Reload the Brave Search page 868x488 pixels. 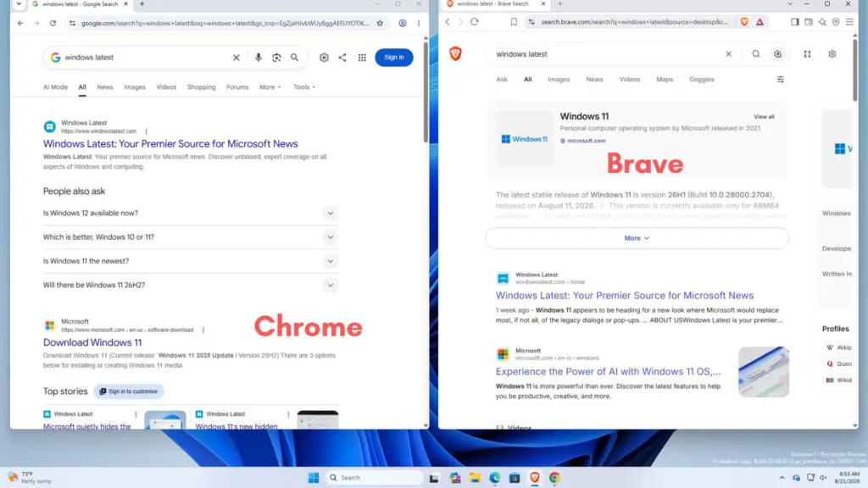[x=475, y=22]
